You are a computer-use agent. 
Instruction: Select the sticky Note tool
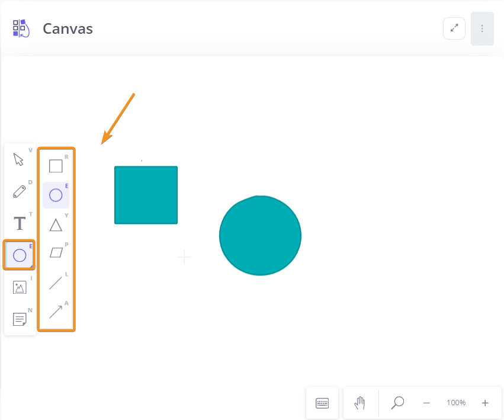tap(20, 319)
